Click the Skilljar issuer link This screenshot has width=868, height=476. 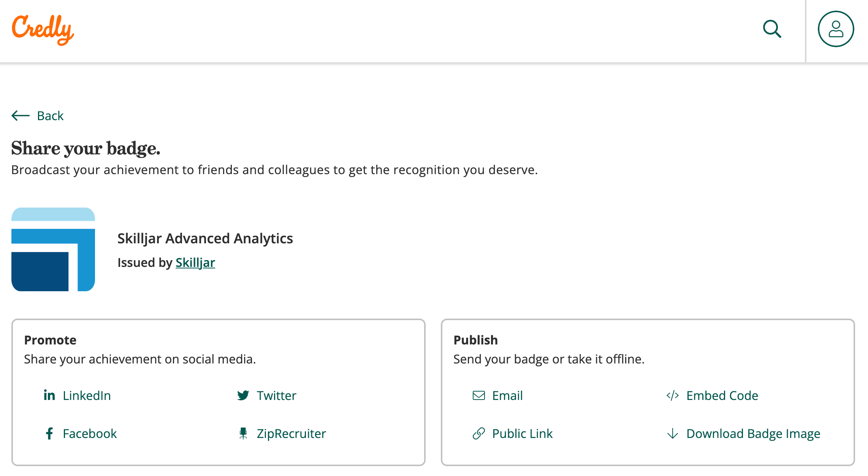[x=195, y=262]
